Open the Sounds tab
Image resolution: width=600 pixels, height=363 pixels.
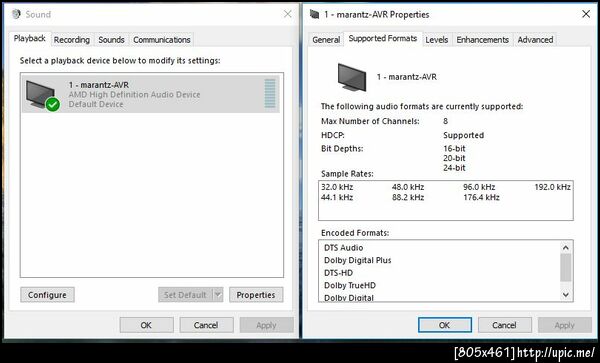111,40
